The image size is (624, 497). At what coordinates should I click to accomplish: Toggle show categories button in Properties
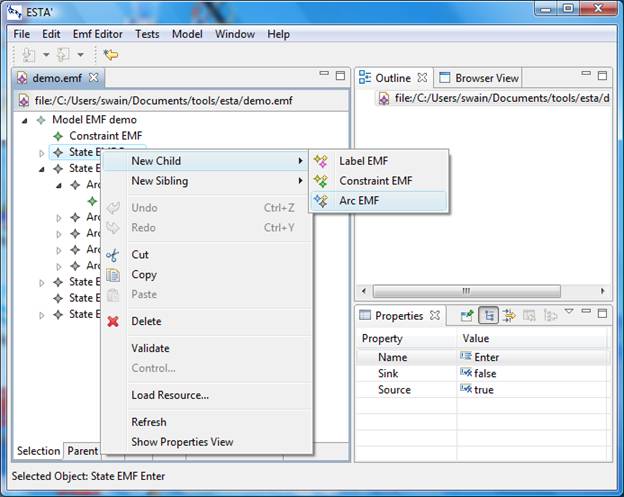point(488,316)
